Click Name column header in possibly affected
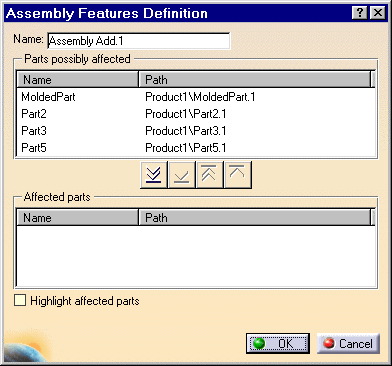This screenshot has height=366, width=392. 77,80
